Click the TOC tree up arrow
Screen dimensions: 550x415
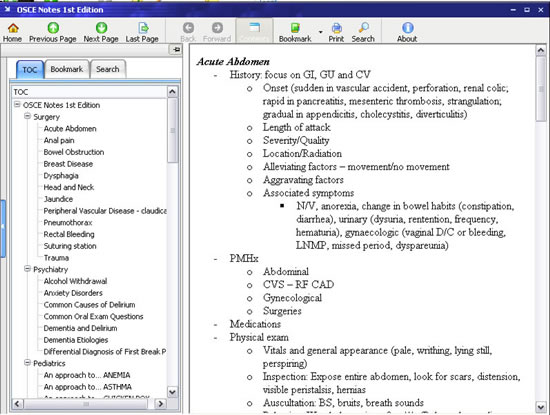(172, 92)
